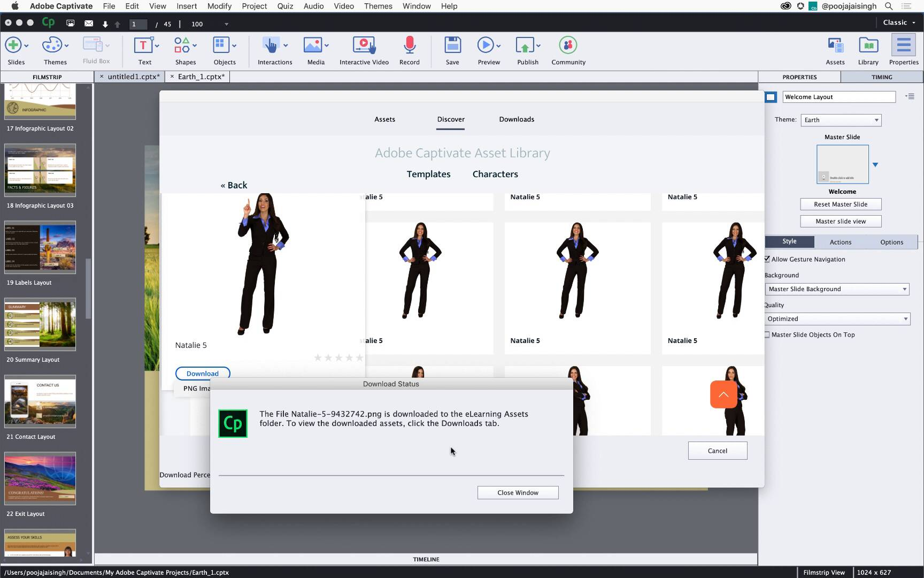The image size is (924, 578).
Task: Start recording with the Record icon
Action: click(410, 45)
